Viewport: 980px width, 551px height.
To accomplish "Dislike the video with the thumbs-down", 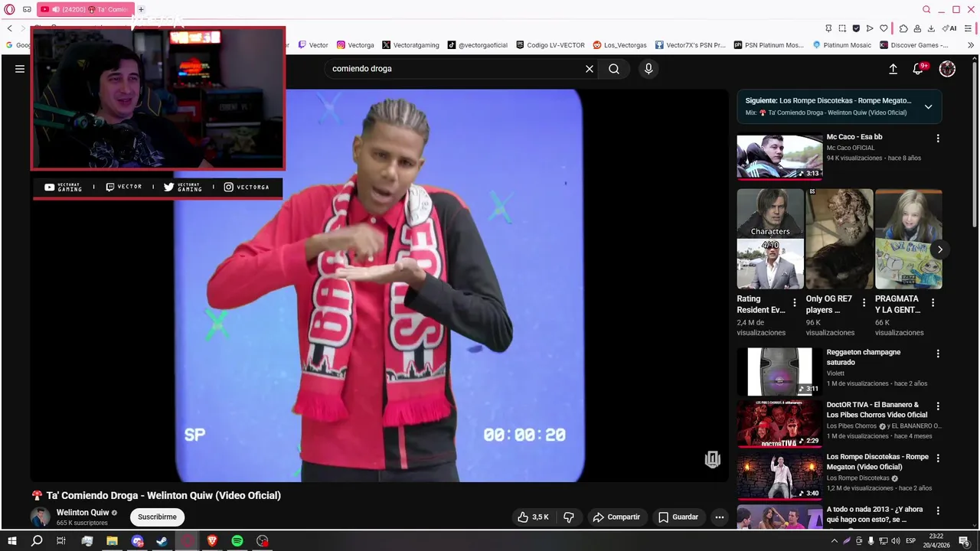I will tap(568, 517).
